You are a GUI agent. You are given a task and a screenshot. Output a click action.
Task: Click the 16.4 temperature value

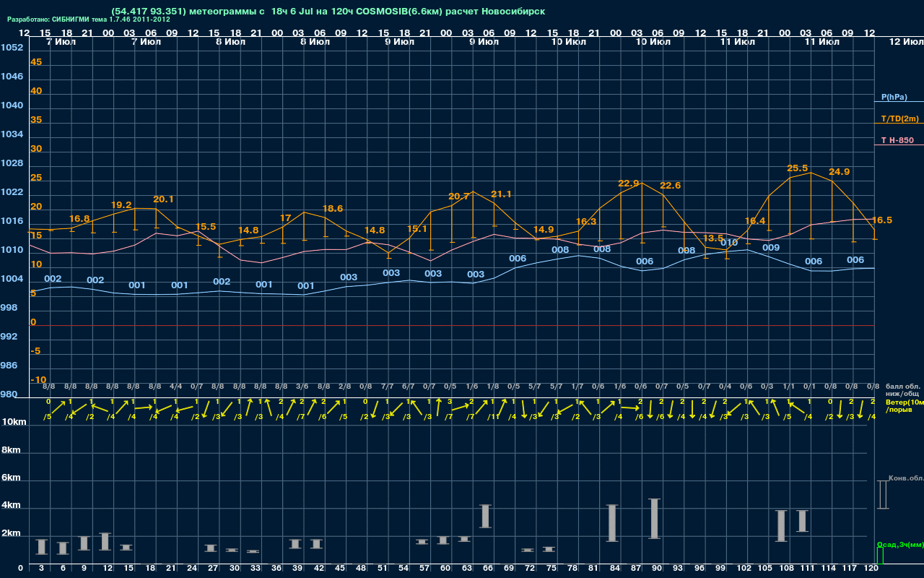tap(755, 221)
